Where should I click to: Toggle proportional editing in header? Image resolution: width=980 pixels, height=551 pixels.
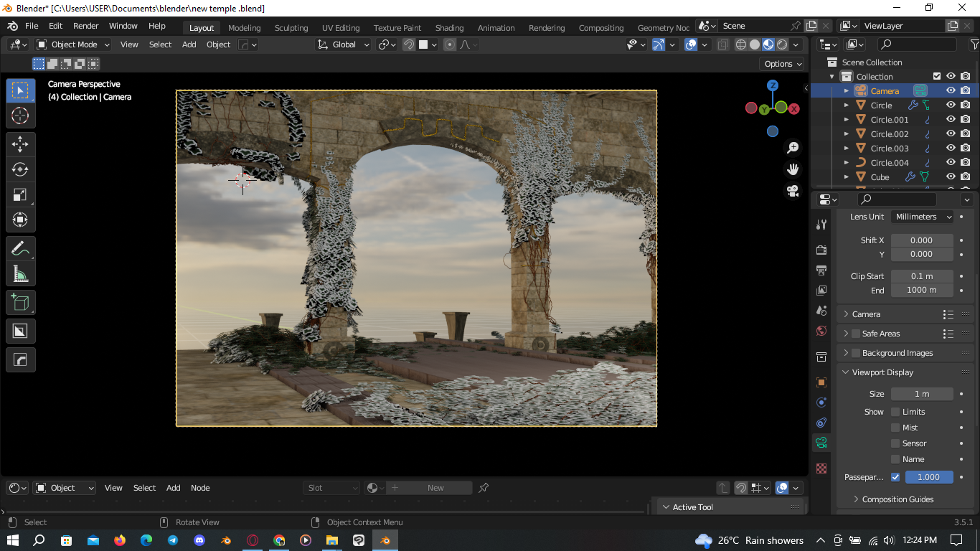[450, 44]
